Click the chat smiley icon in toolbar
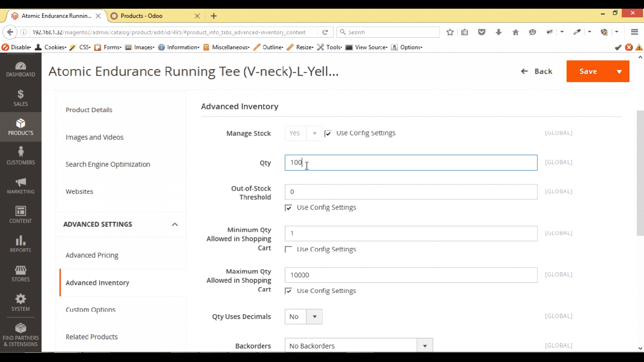The height and width of the screenshot is (362, 644). click(x=532, y=32)
